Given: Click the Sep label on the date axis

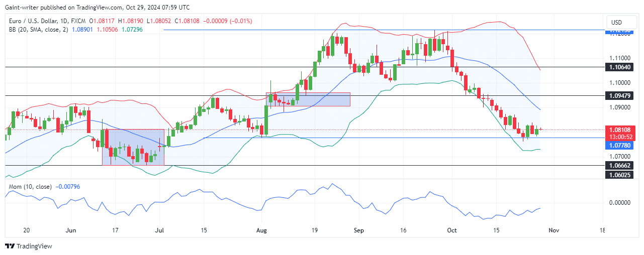Looking at the screenshot, I should tap(360, 230).
